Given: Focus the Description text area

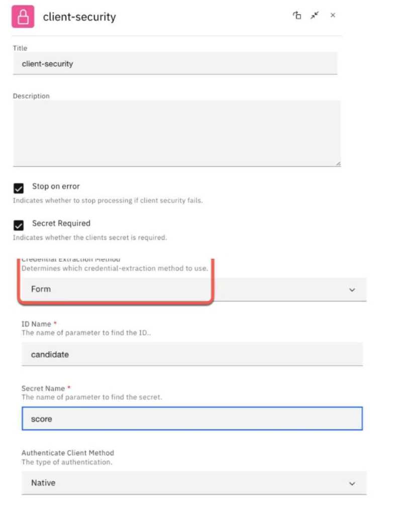Looking at the screenshot, I should point(176,133).
